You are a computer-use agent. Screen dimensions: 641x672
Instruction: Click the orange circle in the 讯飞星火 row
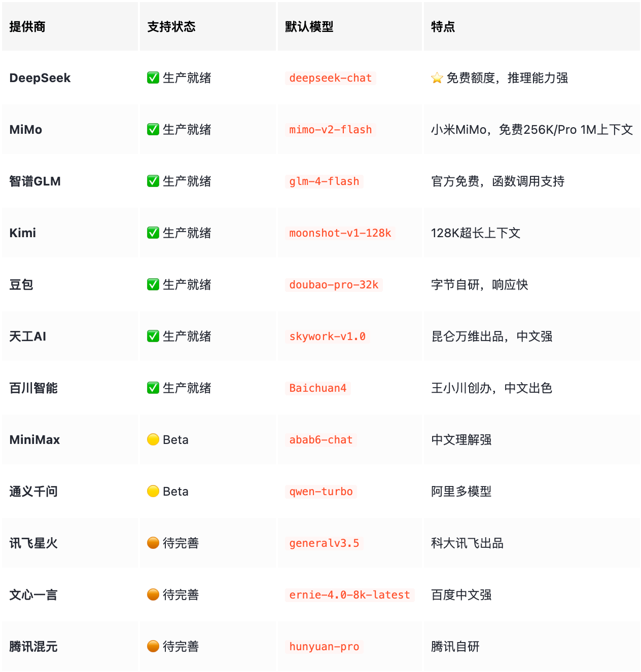[153, 543]
